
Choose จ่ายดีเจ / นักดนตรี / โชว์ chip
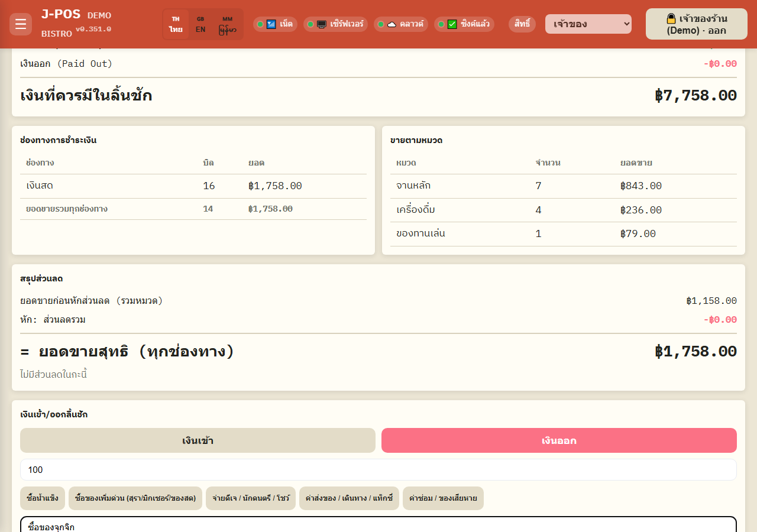[x=251, y=498]
